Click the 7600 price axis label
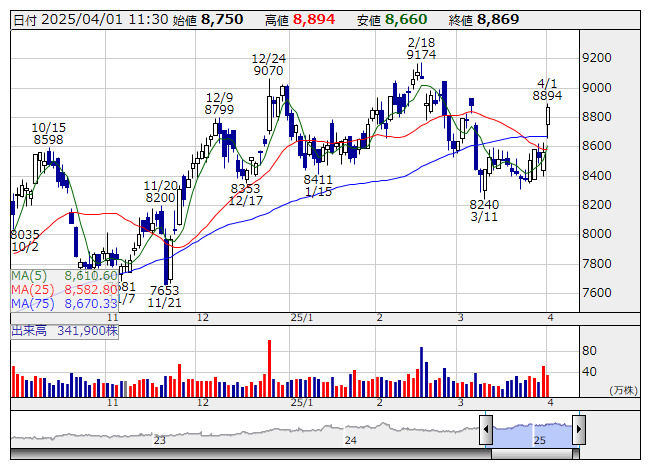The image size is (653, 470). click(597, 293)
